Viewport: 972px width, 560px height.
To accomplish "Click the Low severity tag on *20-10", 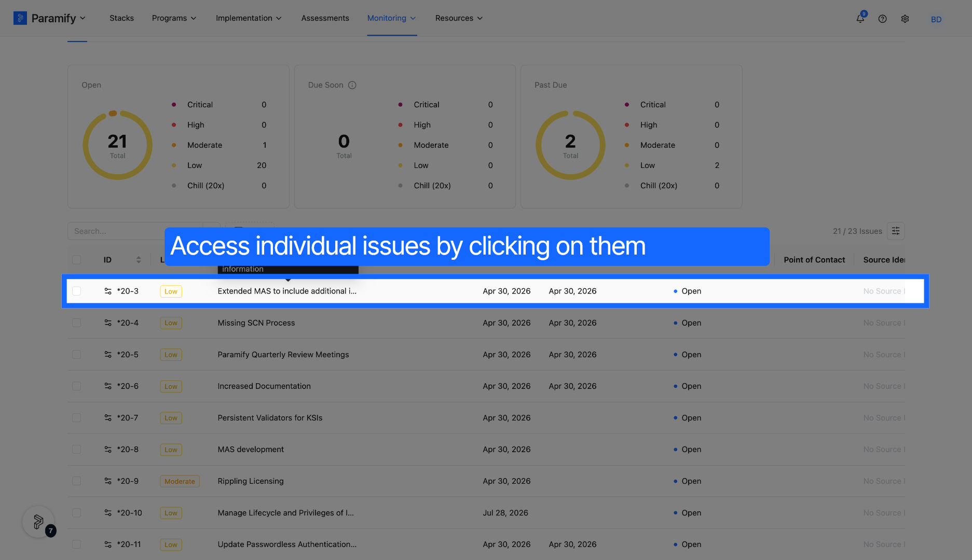I will pyautogui.click(x=171, y=513).
